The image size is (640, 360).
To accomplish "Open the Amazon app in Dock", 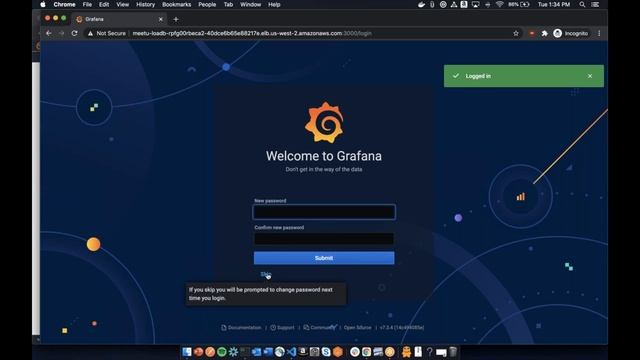I will [303, 352].
